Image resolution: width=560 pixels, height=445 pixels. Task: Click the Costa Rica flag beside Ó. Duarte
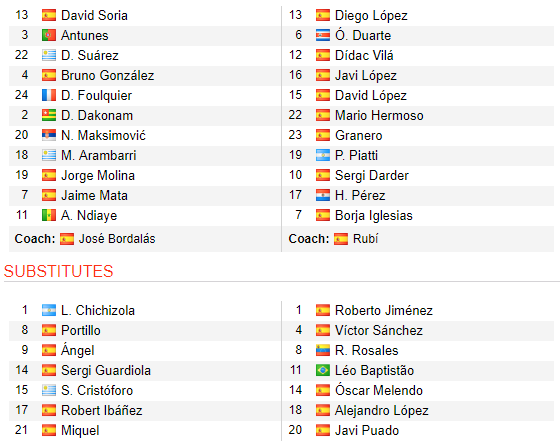tap(322, 35)
